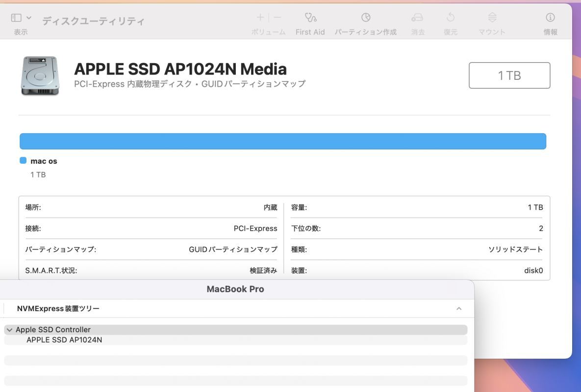
Task: Click the ディスクユーティリティ window title
Action: click(93, 21)
